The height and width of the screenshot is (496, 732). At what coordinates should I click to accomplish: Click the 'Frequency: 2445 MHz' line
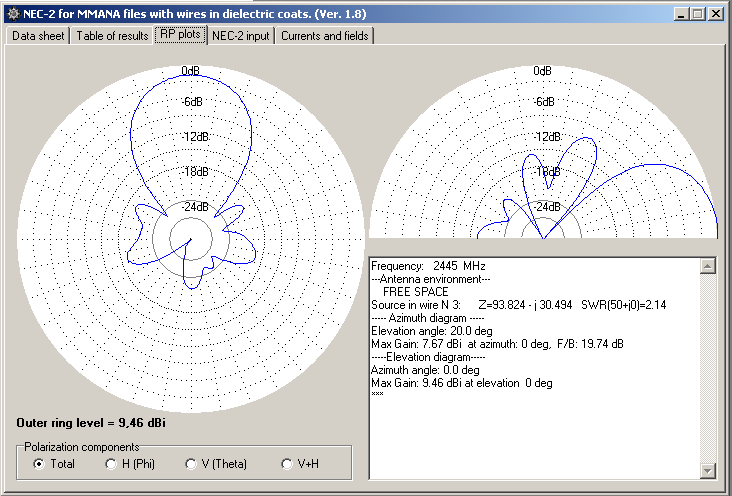point(428,266)
